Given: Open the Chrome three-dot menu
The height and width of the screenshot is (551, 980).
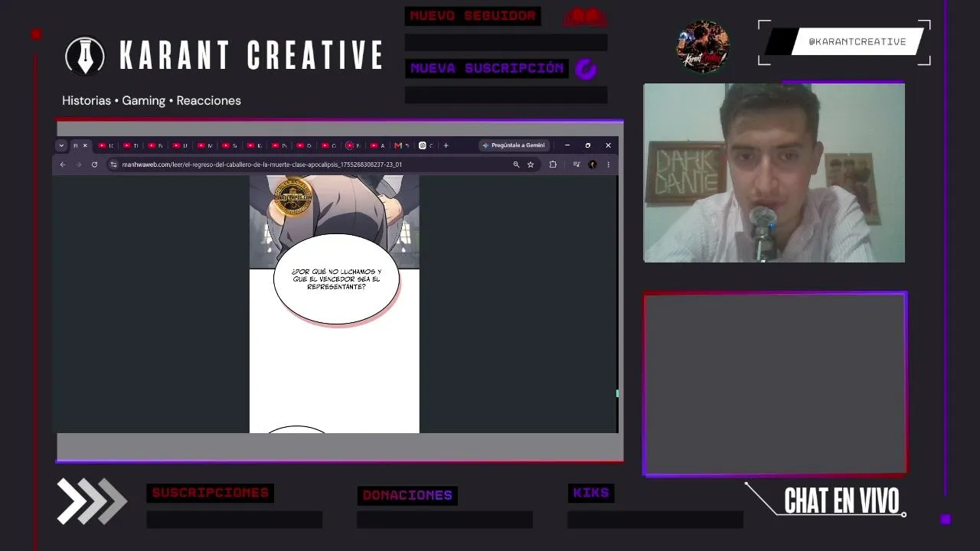Looking at the screenshot, I should click(x=609, y=165).
